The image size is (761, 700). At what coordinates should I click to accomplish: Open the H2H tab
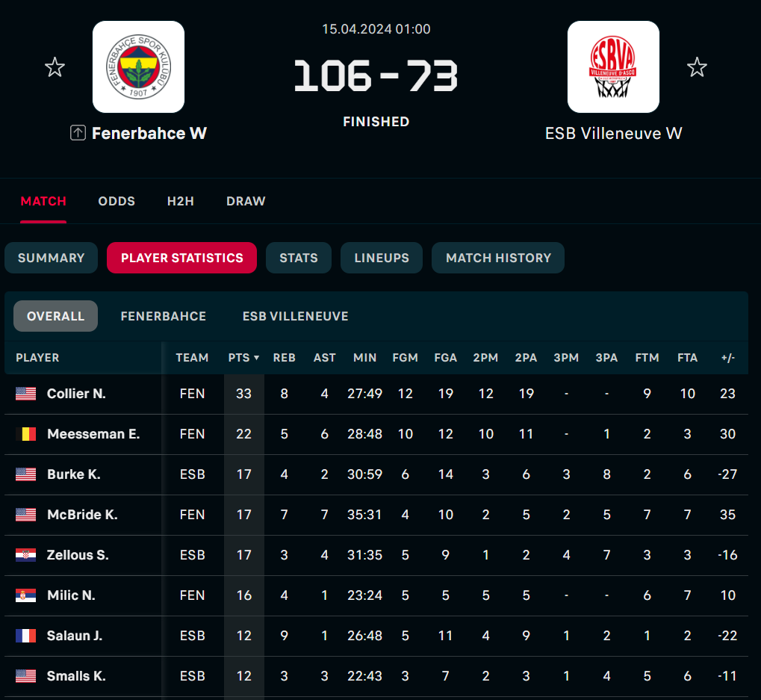pyautogui.click(x=180, y=201)
